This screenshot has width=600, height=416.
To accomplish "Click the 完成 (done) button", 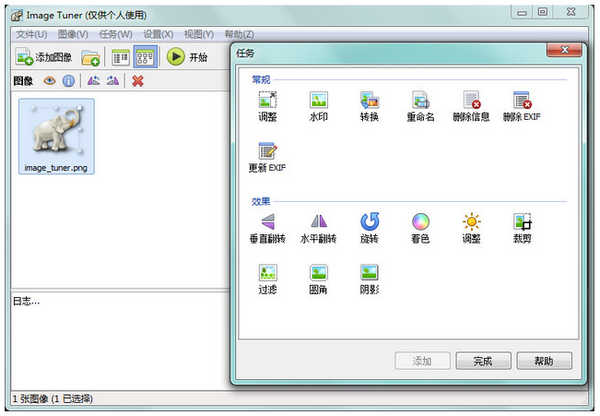I will 483,361.
